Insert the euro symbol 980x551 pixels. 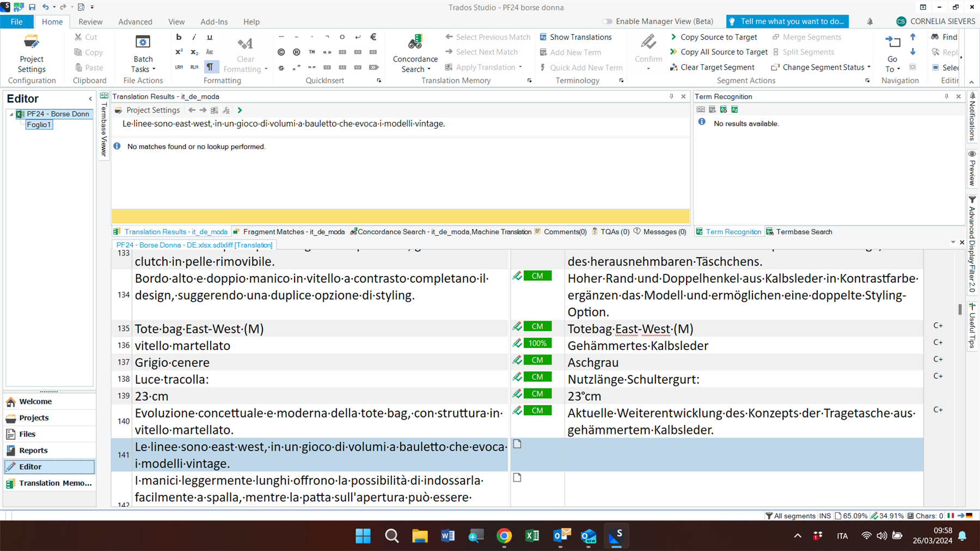(x=373, y=37)
